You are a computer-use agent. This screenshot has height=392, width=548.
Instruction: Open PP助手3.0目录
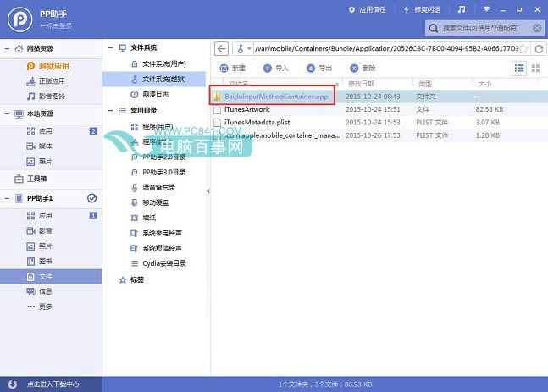coord(158,172)
